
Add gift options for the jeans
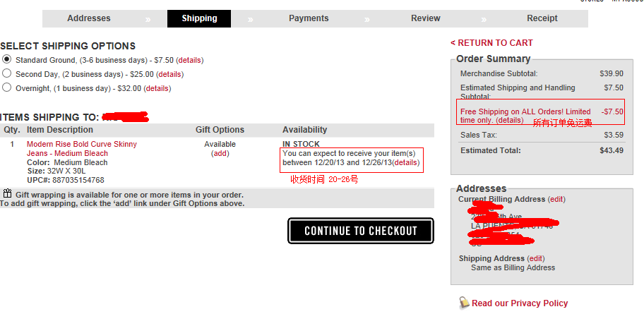click(x=220, y=154)
